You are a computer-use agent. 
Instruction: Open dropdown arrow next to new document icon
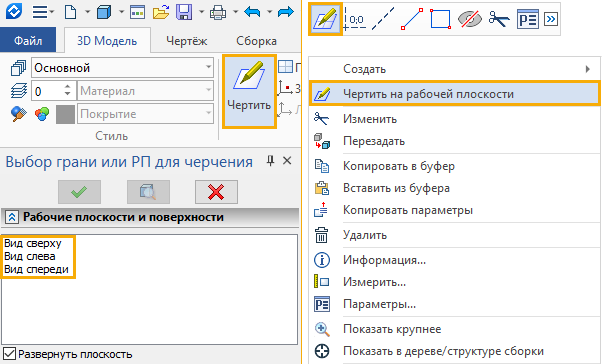click(87, 12)
